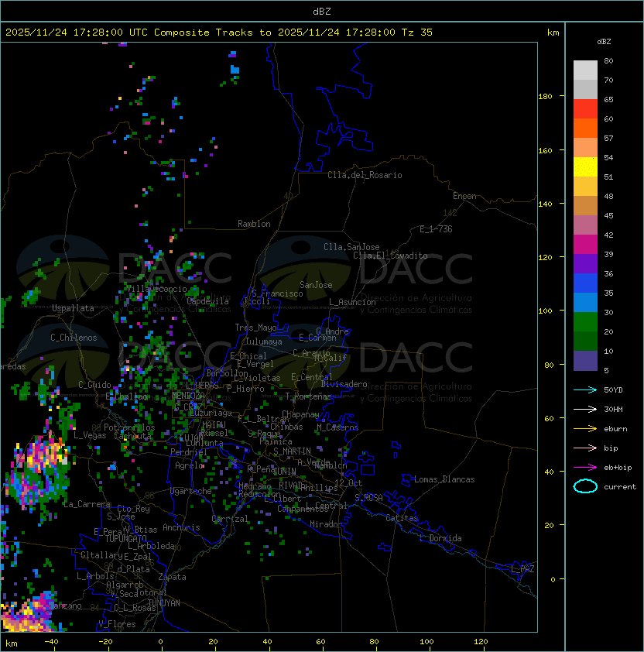Select the C_Chilenos map label
This screenshot has height=652, width=644.
[74, 338]
